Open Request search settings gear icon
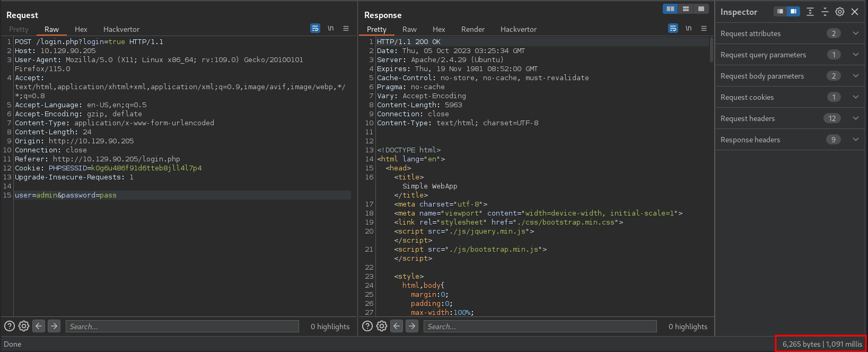This screenshot has width=868, height=352. pyautogui.click(x=24, y=326)
